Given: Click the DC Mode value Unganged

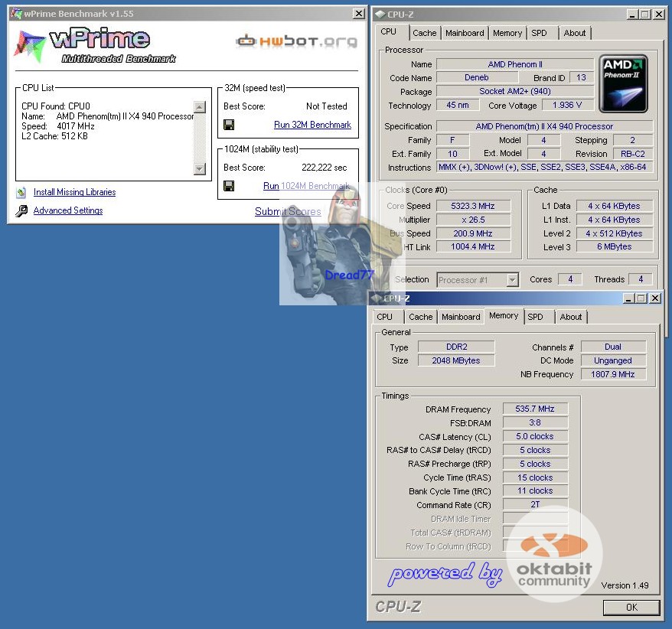Looking at the screenshot, I should [613, 360].
